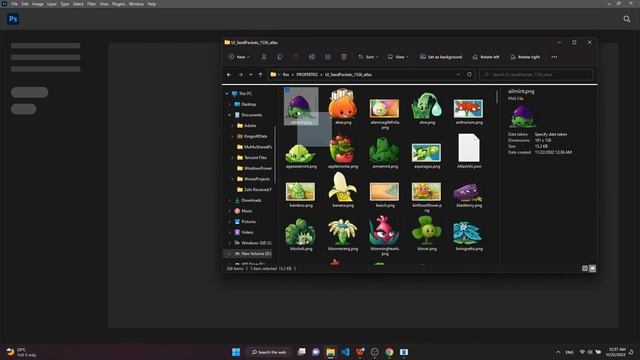The width and height of the screenshot is (640, 360).
Task: Collapse the Documents tree node
Action: pyautogui.click(x=229, y=115)
